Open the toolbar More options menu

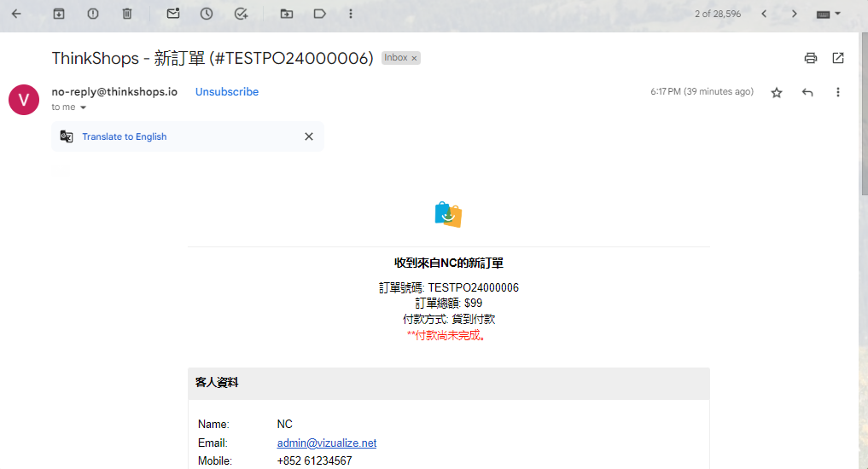[x=351, y=14]
